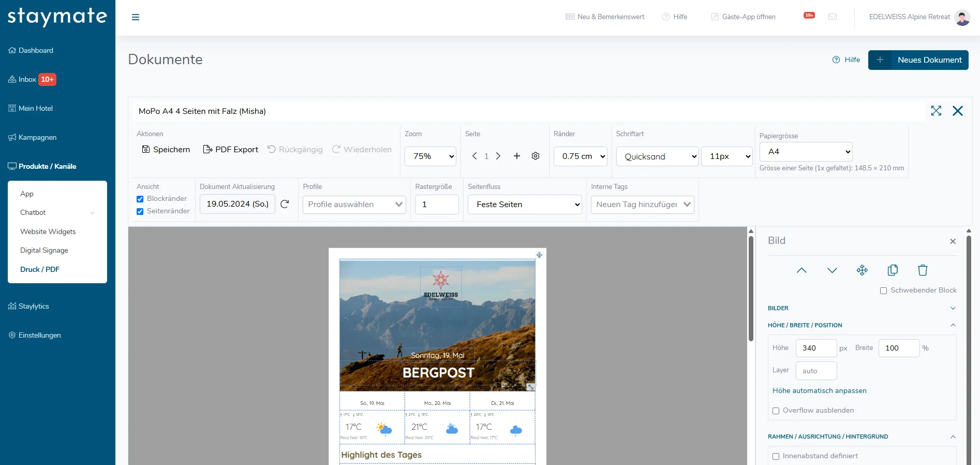Click user avatar picture
Screen dimensions: 980x465
click(x=962, y=17)
